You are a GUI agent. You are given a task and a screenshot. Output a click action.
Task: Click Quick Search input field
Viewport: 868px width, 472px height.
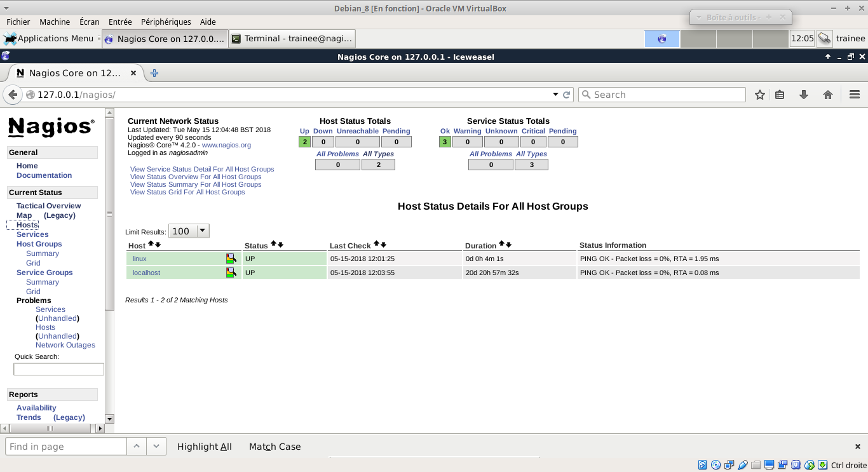(58, 369)
